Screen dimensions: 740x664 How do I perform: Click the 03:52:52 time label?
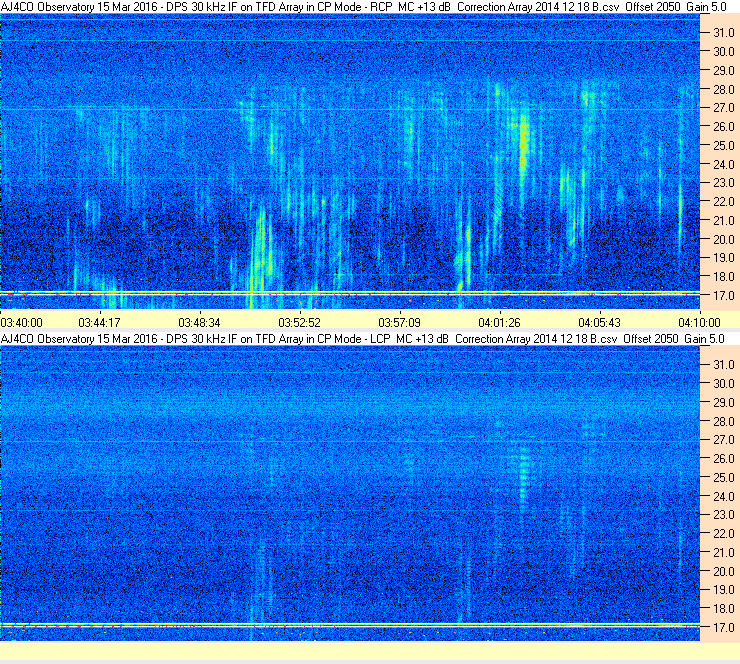pyautogui.click(x=299, y=323)
